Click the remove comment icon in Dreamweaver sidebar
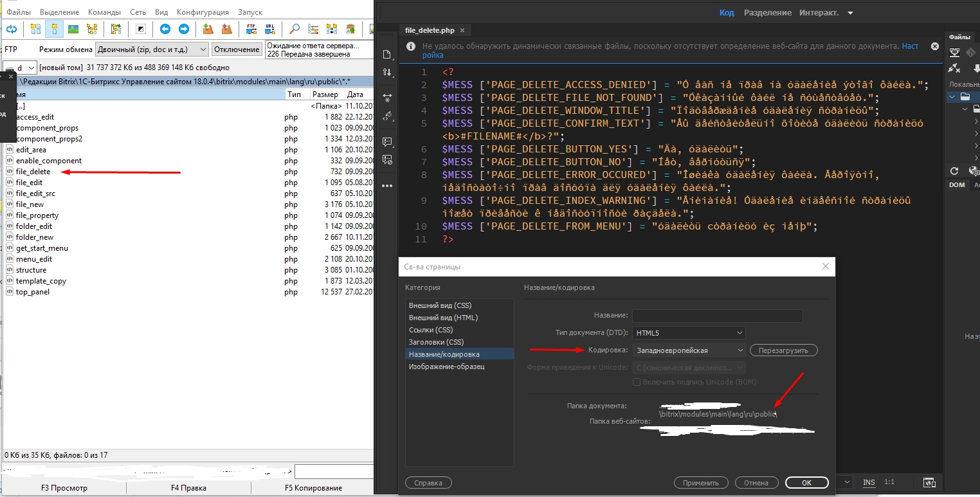 click(x=387, y=160)
